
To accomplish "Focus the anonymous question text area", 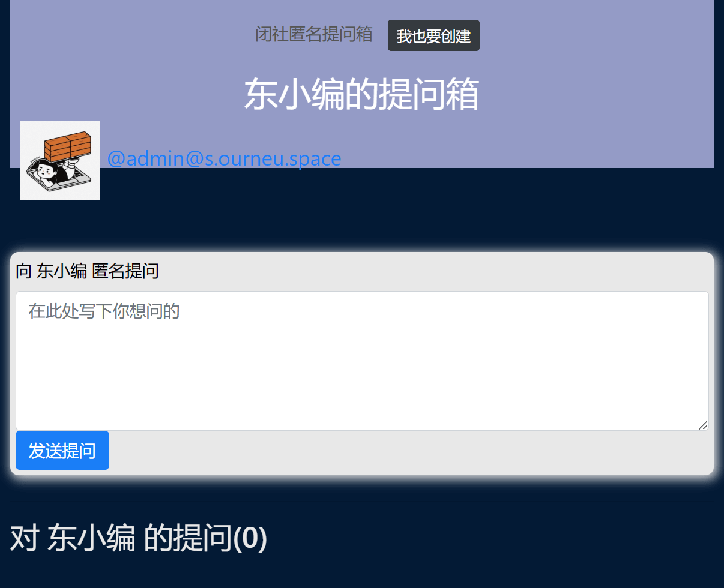I will [x=362, y=361].
